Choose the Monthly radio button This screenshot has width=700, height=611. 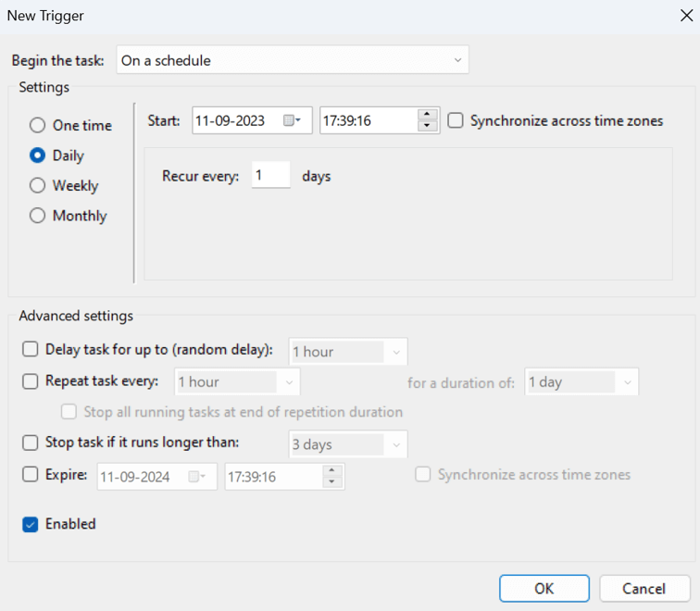point(37,216)
